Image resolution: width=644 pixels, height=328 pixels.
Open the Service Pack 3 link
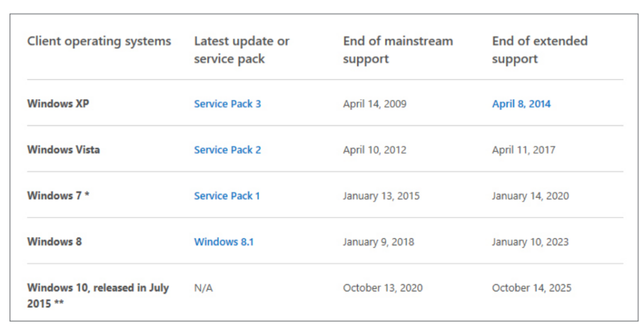(227, 104)
